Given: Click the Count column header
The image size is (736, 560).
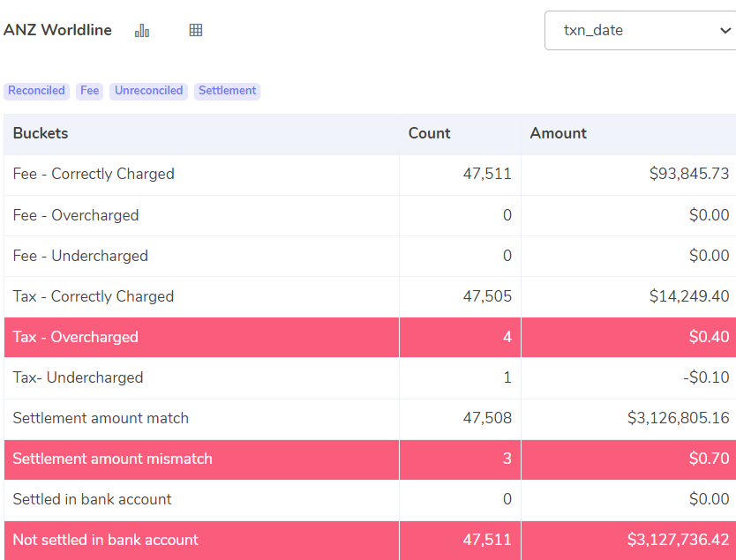Looking at the screenshot, I should tap(430, 133).
